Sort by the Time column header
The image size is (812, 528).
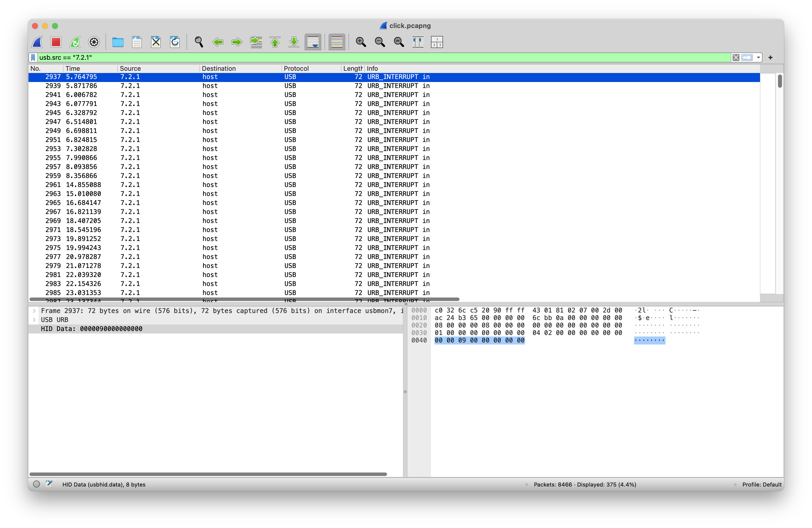pyautogui.click(x=90, y=68)
